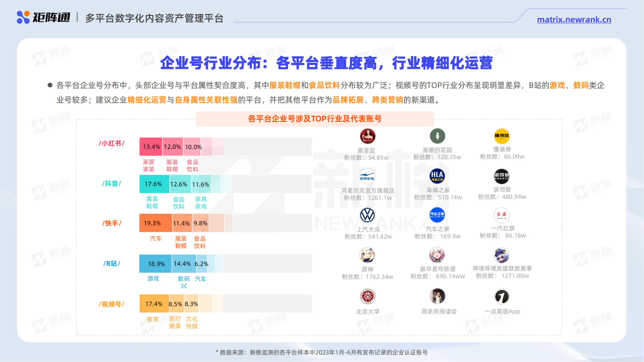Viewport: 644px width, 362px height.
Task: Click the ERKE 鸿星尔克 logo avatar
Action: pos(367,176)
